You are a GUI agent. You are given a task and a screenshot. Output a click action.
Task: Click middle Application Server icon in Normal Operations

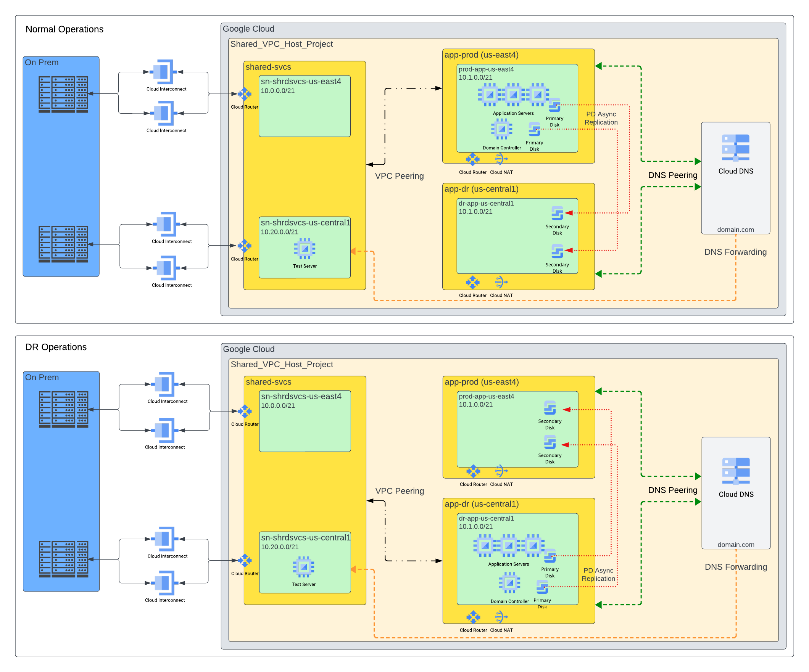click(513, 94)
